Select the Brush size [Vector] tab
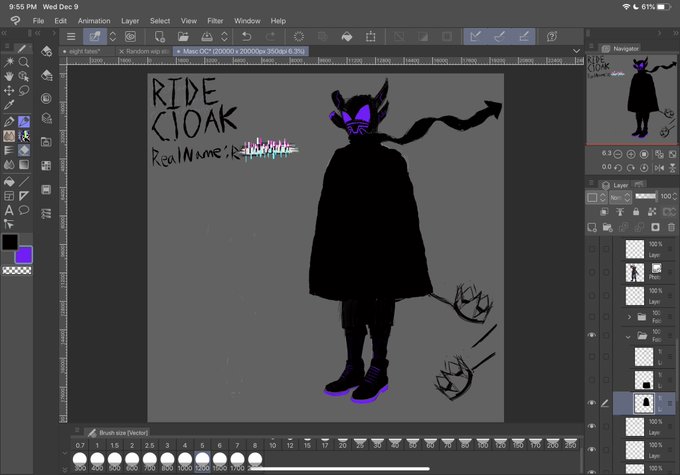Image resolution: width=680 pixels, height=475 pixels. point(119,432)
